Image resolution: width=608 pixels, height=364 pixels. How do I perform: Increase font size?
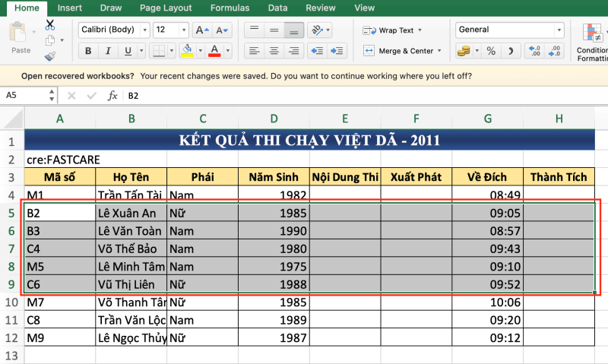pos(202,30)
